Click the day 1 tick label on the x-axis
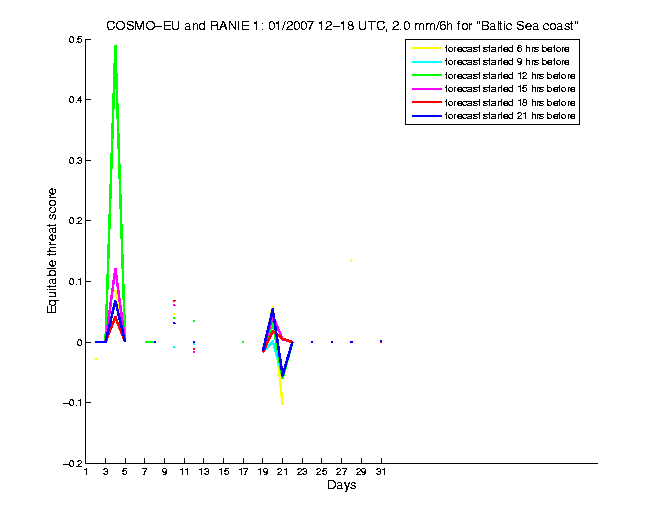 point(86,472)
